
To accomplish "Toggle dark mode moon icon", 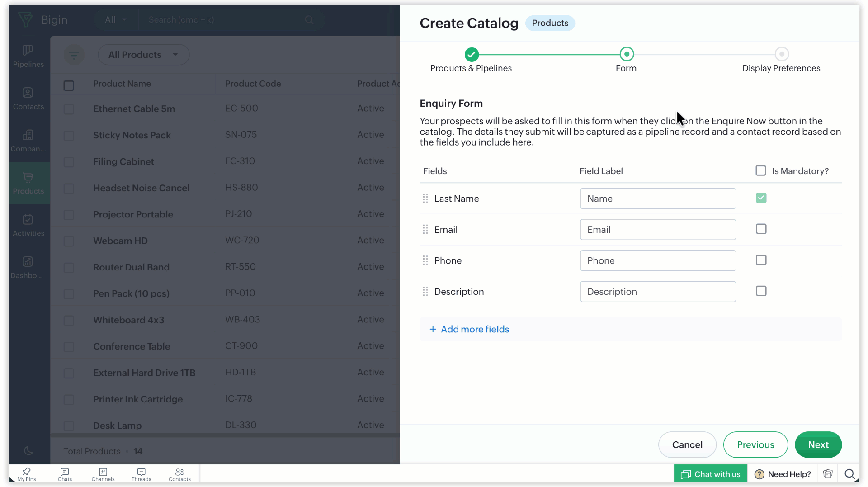I will pos(28,450).
